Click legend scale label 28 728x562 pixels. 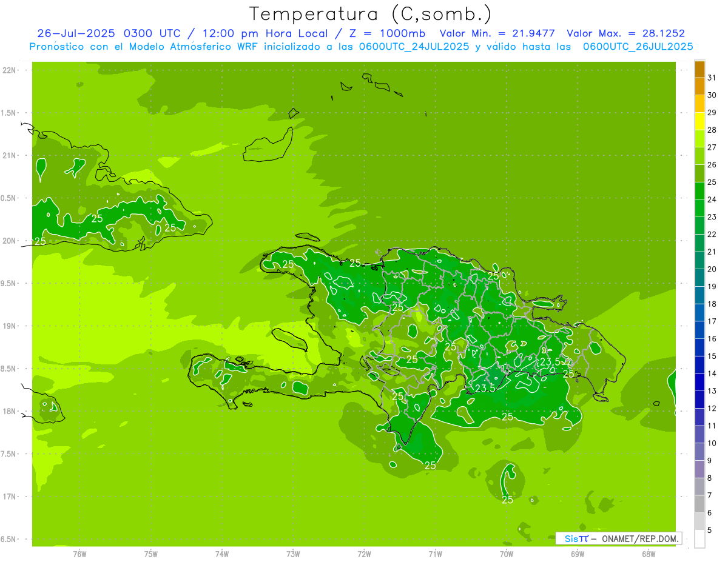[712, 130]
